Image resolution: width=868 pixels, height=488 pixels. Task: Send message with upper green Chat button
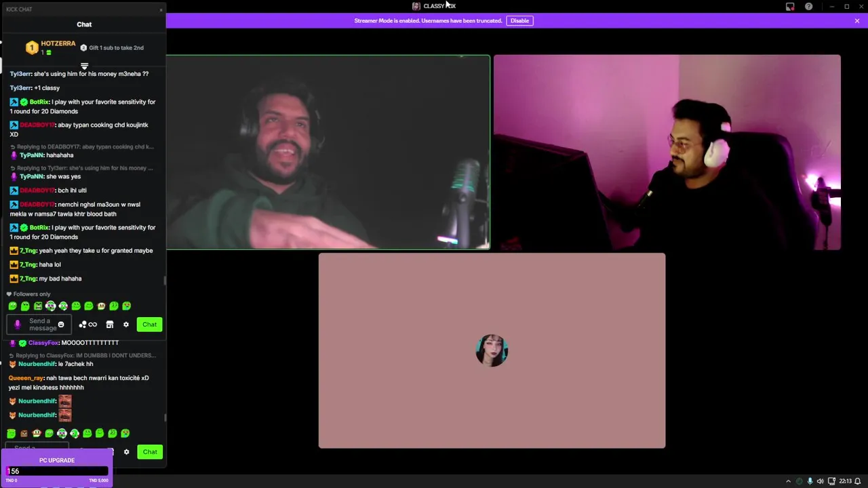coord(149,325)
